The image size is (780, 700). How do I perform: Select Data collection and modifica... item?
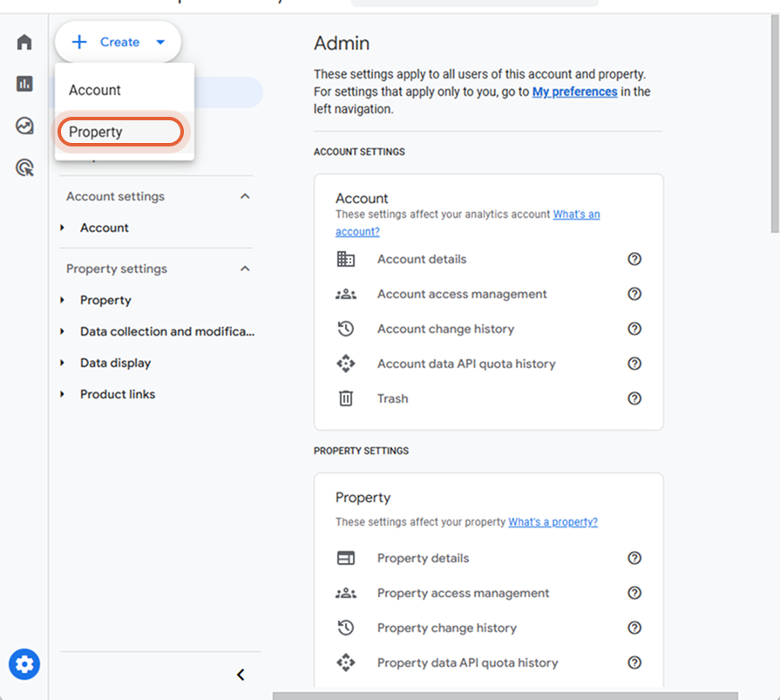point(167,331)
